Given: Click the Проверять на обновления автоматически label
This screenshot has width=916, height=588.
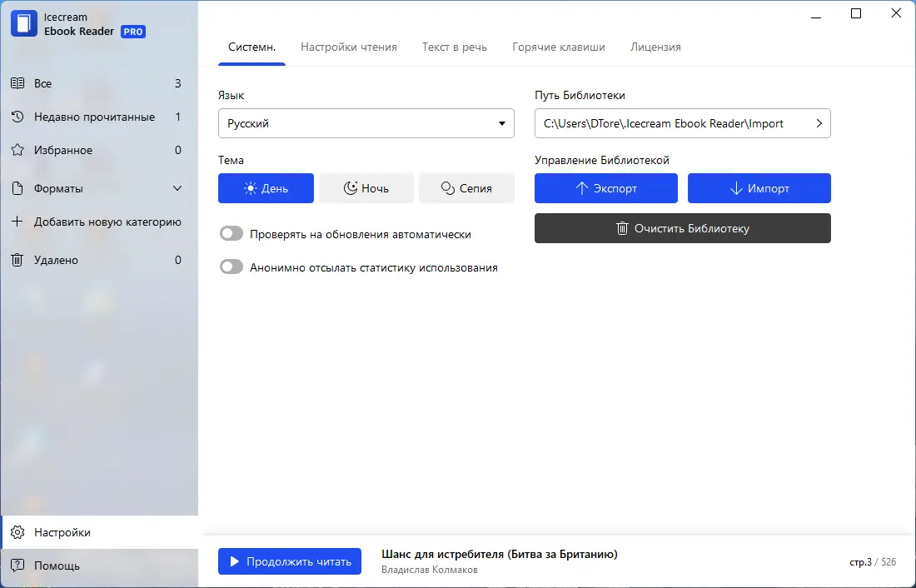Looking at the screenshot, I should (x=361, y=234).
